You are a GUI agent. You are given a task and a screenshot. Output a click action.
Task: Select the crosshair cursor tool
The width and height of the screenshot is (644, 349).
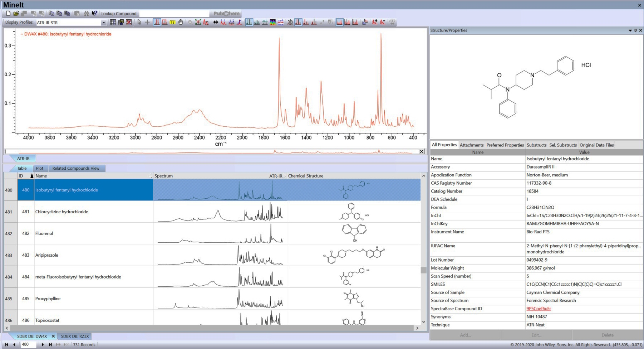click(147, 22)
